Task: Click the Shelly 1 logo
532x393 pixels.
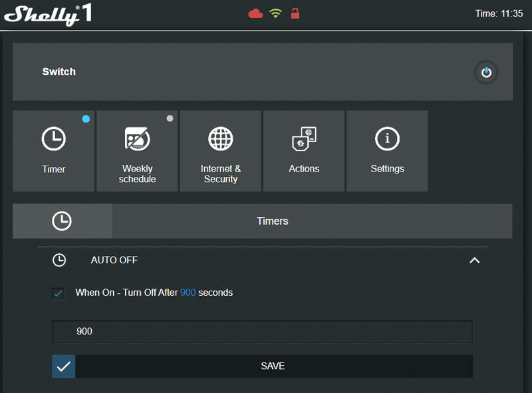Action: click(x=48, y=15)
